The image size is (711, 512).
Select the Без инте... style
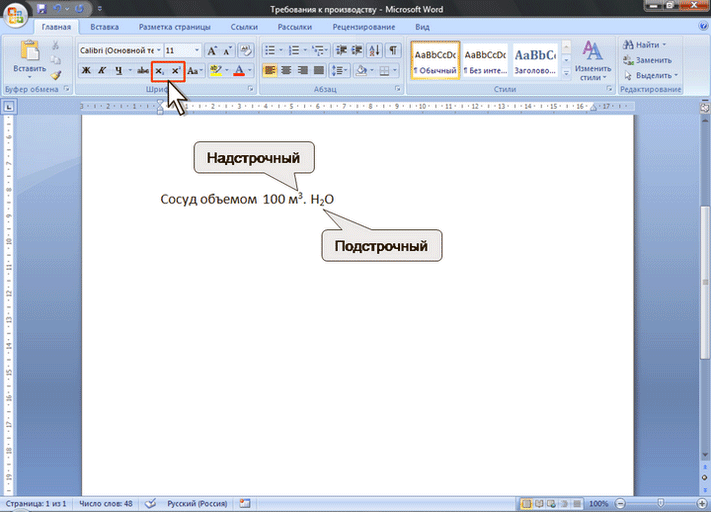485,60
